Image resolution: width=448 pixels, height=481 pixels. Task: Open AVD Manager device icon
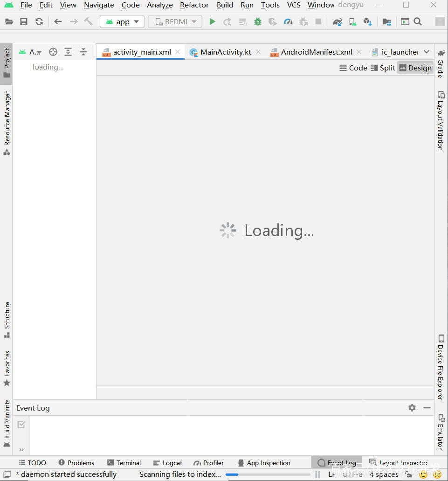[353, 22]
